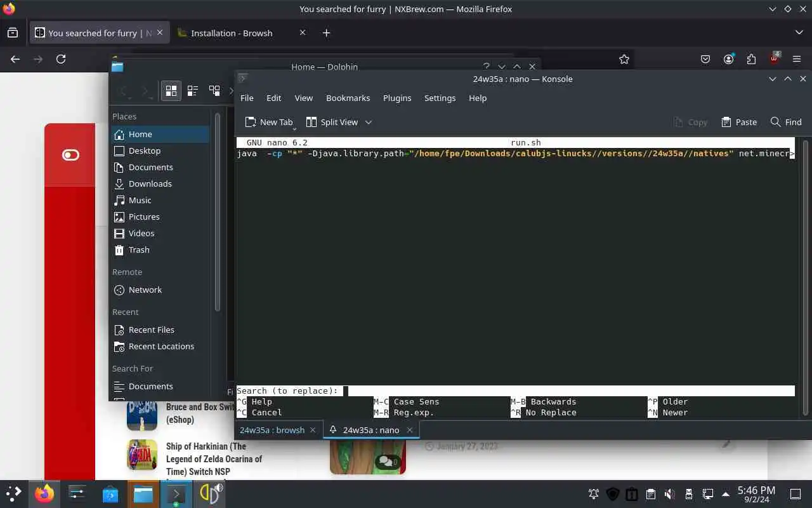Click the Copy toolbar button
Image resolution: width=812 pixels, height=508 pixels.
[690, 122]
